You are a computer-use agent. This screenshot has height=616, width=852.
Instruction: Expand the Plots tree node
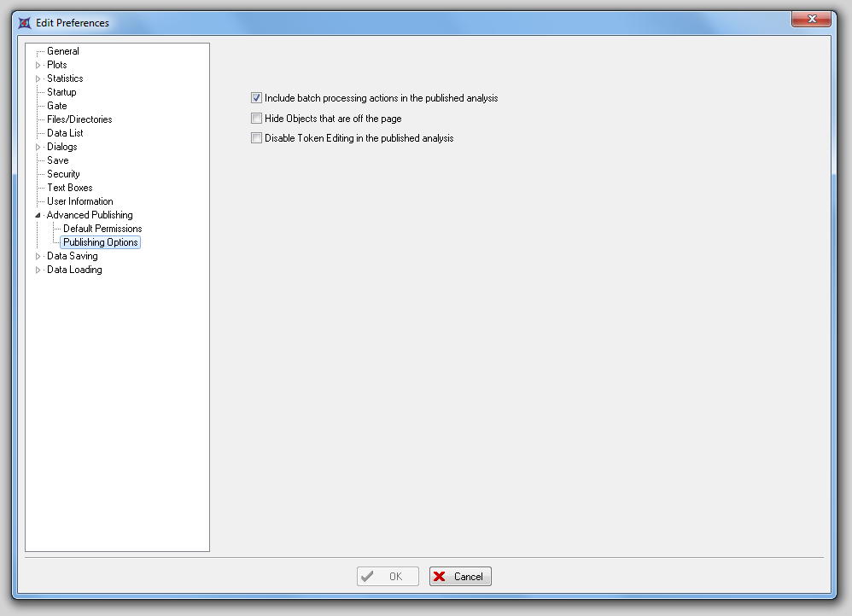[38, 65]
